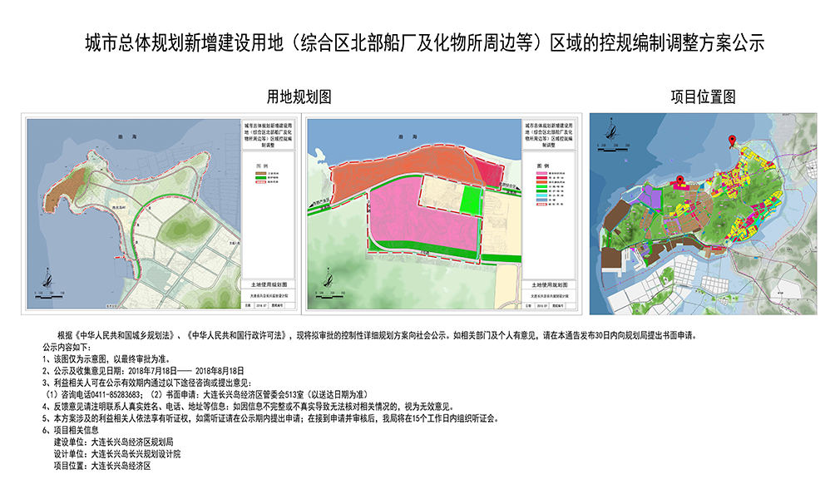The width and height of the screenshot is (840, 504).
Task: Click the 项目位置图 heading
Action: click(x=704, y=97)
